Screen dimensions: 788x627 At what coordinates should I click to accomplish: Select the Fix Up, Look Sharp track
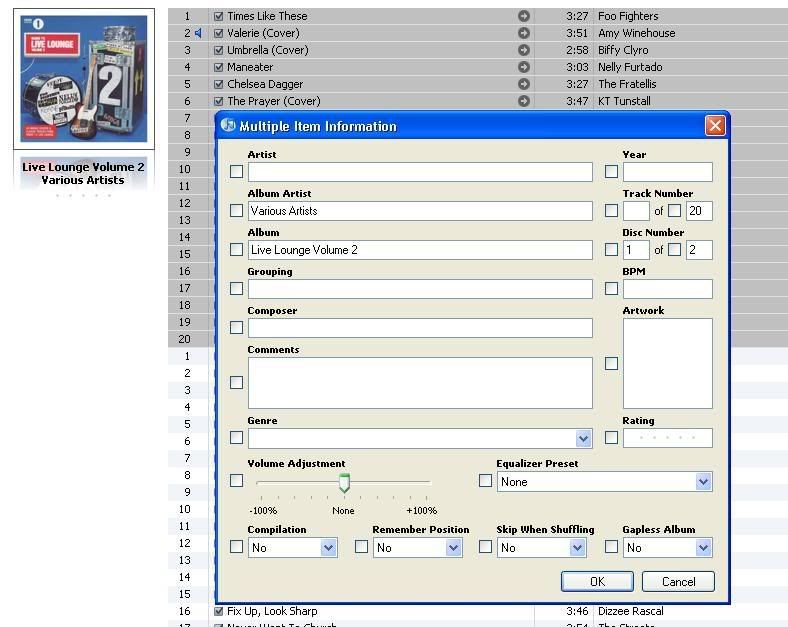coord(272,611)
